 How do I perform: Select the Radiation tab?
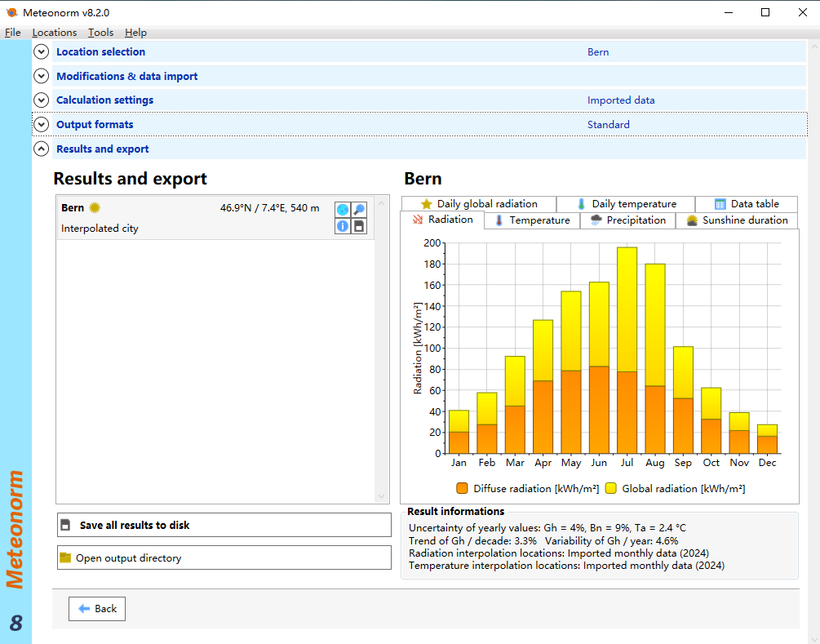(x=442, y=220)
